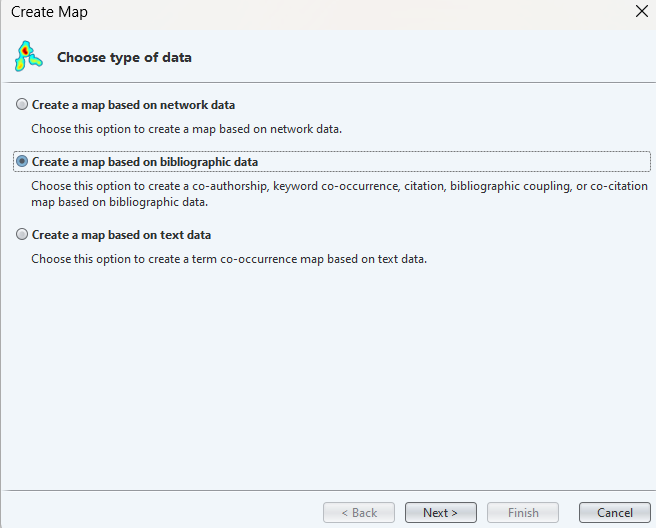Cancel the map creation wizard
The height and width of the screenshot is (528, 656).
[x=615, y=513]
